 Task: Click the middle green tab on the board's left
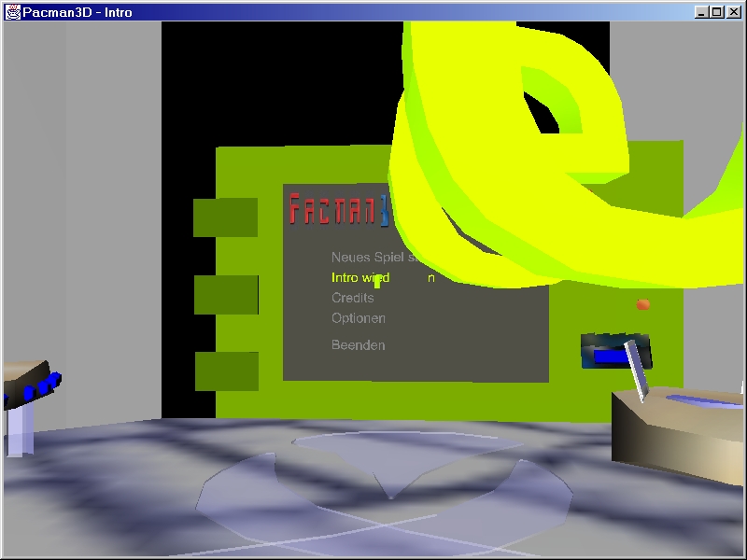click(226, 295)
